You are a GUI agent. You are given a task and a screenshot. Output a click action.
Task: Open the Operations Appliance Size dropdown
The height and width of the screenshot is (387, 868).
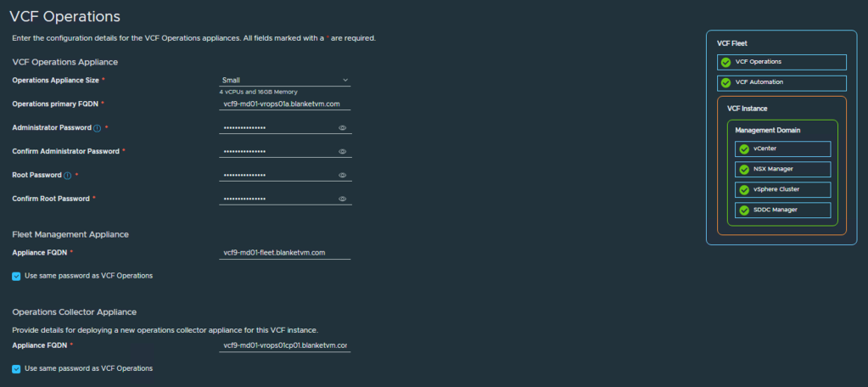284,80
